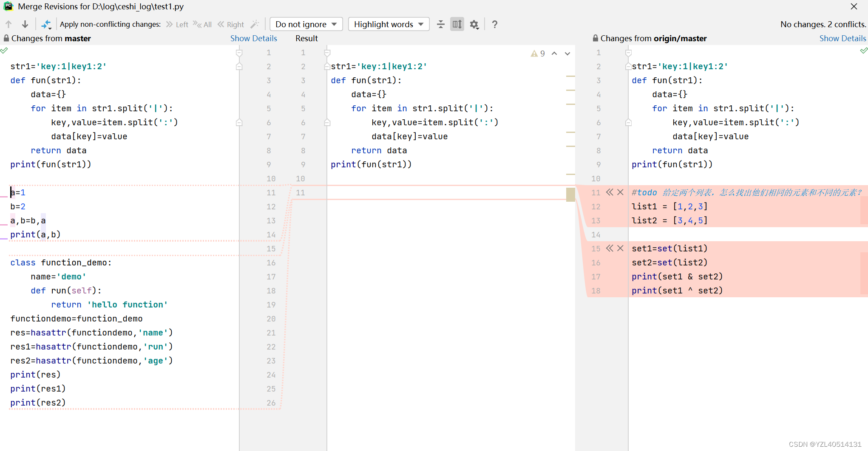Show Details for origin/master changes
Image resolution: width=868 pixels, height=451 pixels.
tap(842, 38)
